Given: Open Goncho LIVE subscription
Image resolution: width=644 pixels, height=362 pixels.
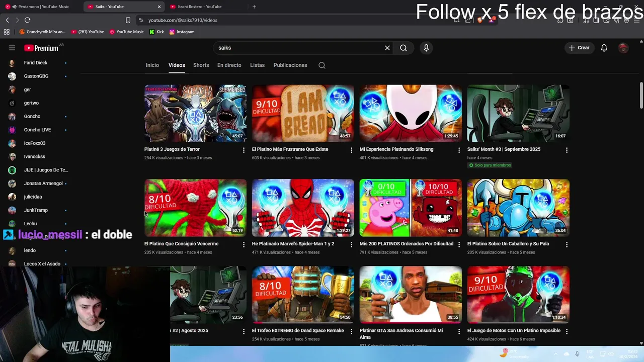Looking at the screenshot, I should [x=38, y=130].
